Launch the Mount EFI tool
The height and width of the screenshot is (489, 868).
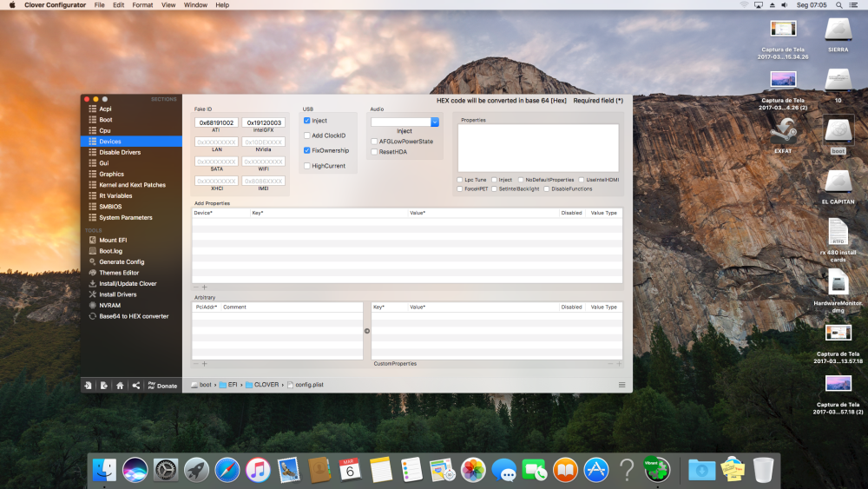click(x=112, y=241)
